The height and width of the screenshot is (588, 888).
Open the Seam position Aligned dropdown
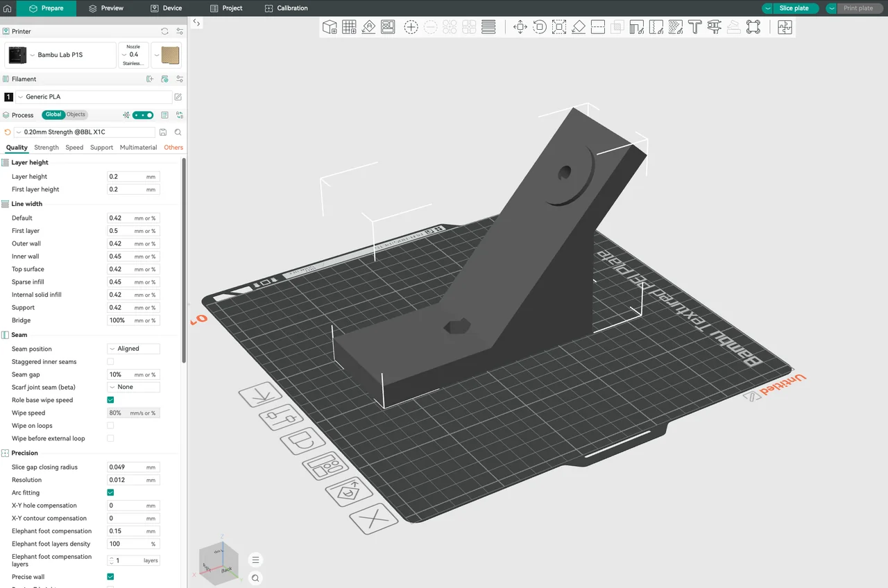pos(133,349)
